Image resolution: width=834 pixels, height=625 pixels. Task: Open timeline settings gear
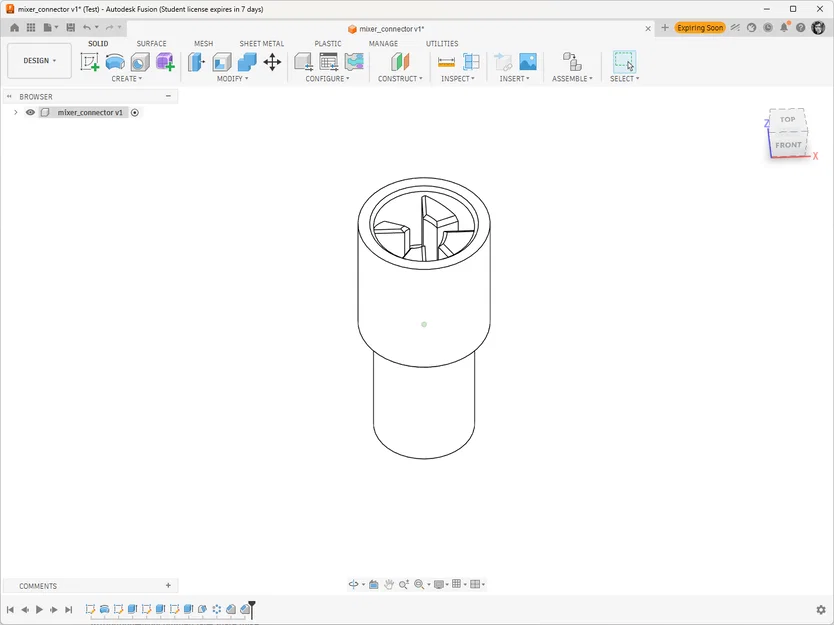[x=821, y=610]
